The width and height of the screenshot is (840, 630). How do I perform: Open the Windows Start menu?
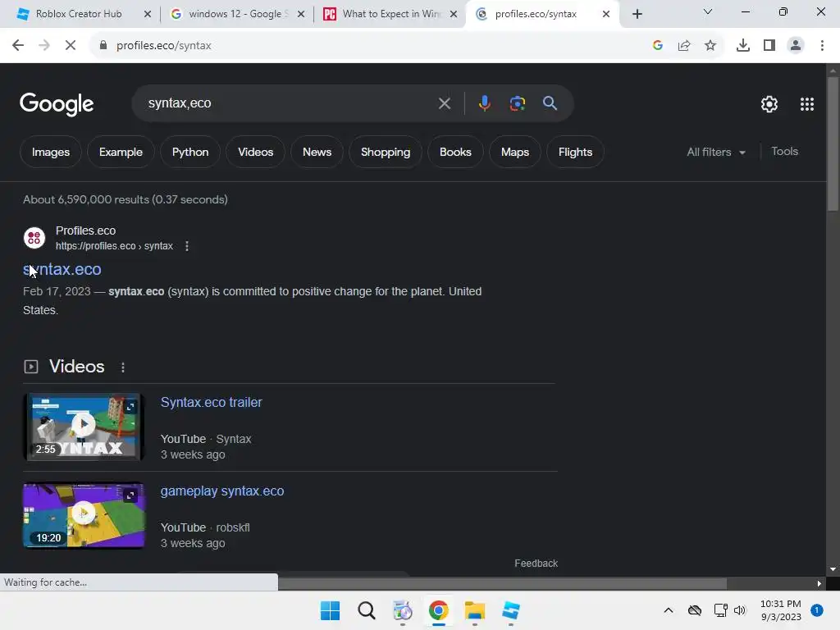(x=330, y=610)
